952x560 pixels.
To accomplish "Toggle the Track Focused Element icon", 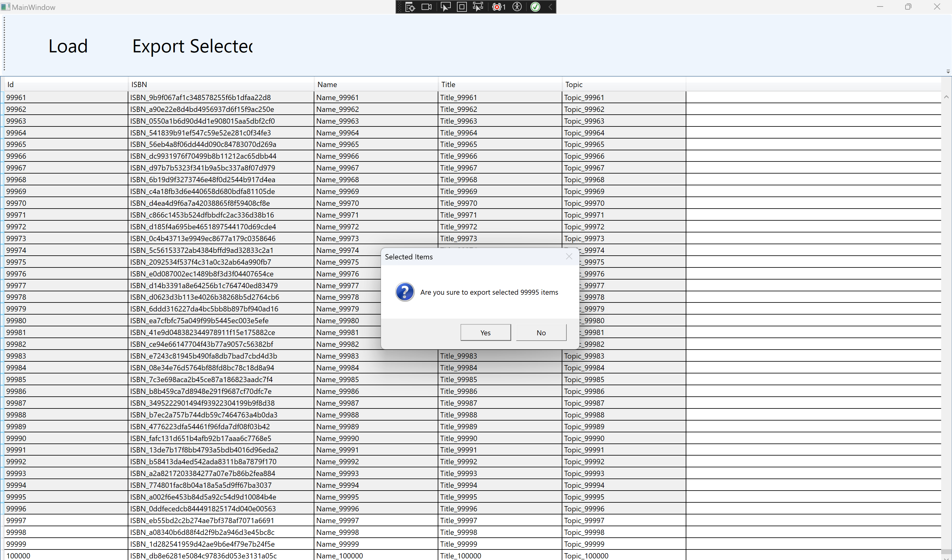I will (478, 7).
